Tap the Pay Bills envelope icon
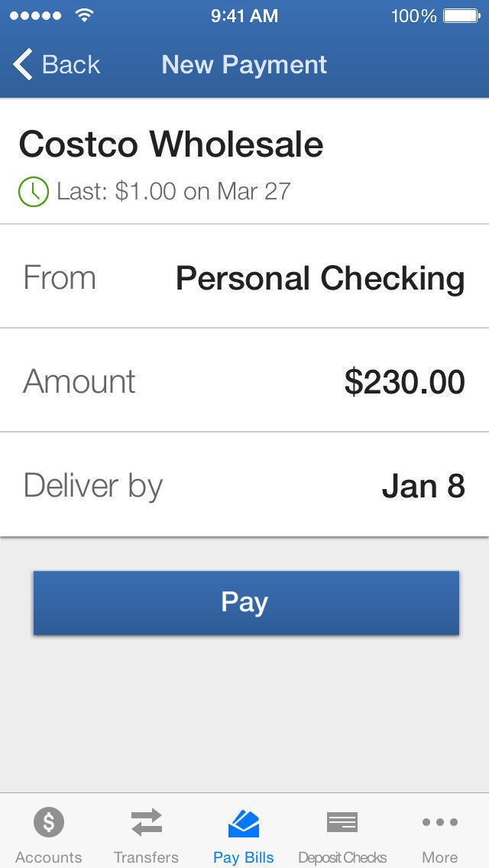 coord(244,823)
